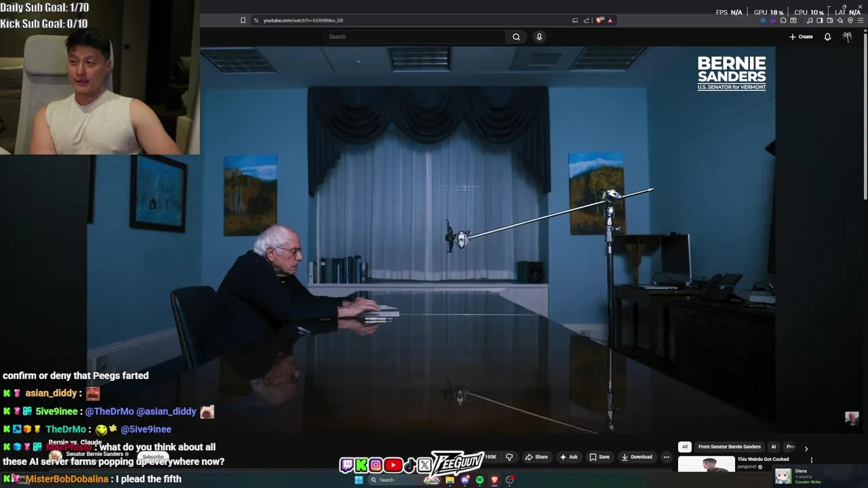Open the more actions three-dot menu

pyautogui.click(x=667, y=457)
